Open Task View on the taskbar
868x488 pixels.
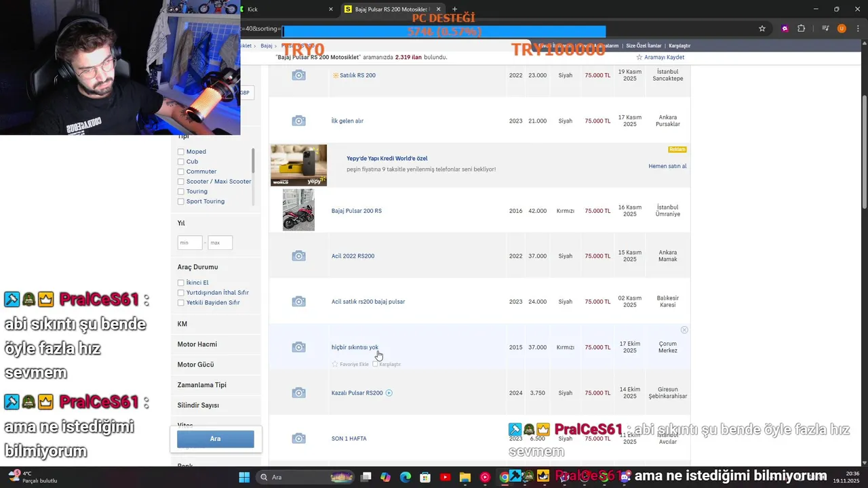[366, 477]
